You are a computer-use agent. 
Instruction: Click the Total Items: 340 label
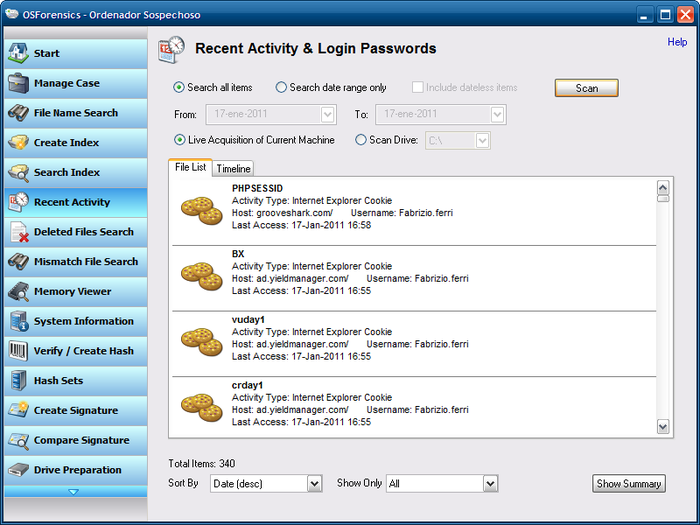click(202, 463)
